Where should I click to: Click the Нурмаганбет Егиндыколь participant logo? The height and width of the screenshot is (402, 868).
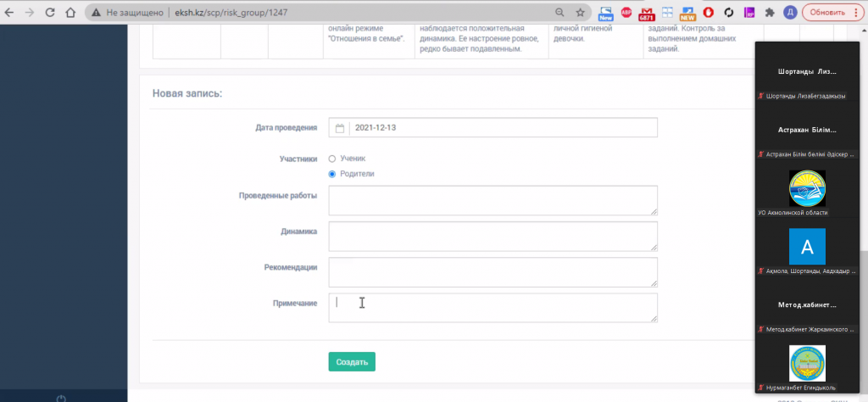tap(807, 363)
